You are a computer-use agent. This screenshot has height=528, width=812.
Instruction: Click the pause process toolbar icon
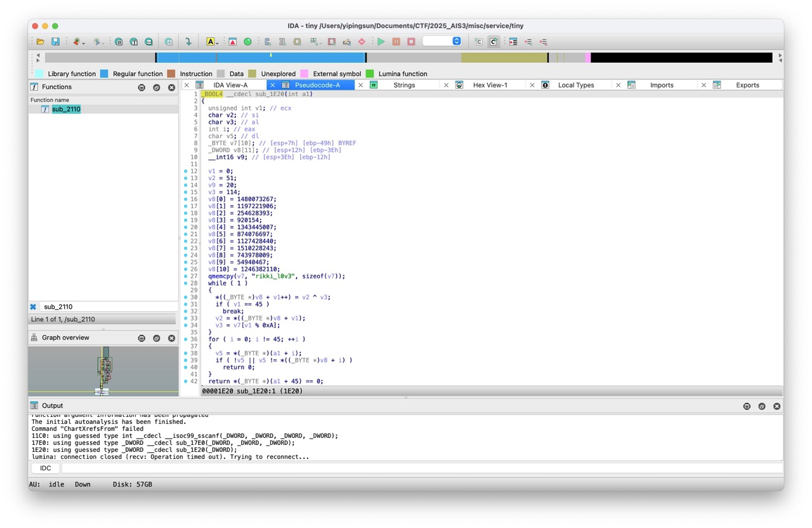396,42
